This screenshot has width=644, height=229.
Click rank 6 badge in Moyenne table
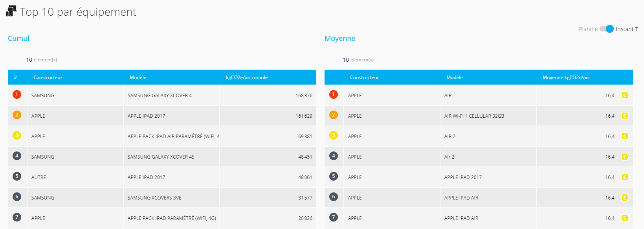click(x=334, y=197)
